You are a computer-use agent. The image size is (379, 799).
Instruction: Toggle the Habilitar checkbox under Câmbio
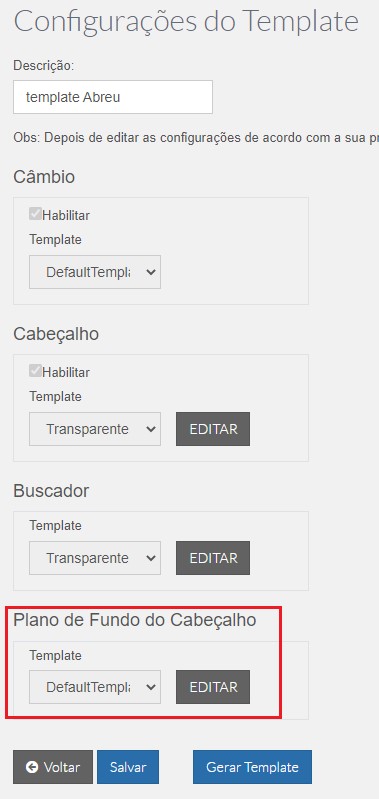click(x=35, y=215)
